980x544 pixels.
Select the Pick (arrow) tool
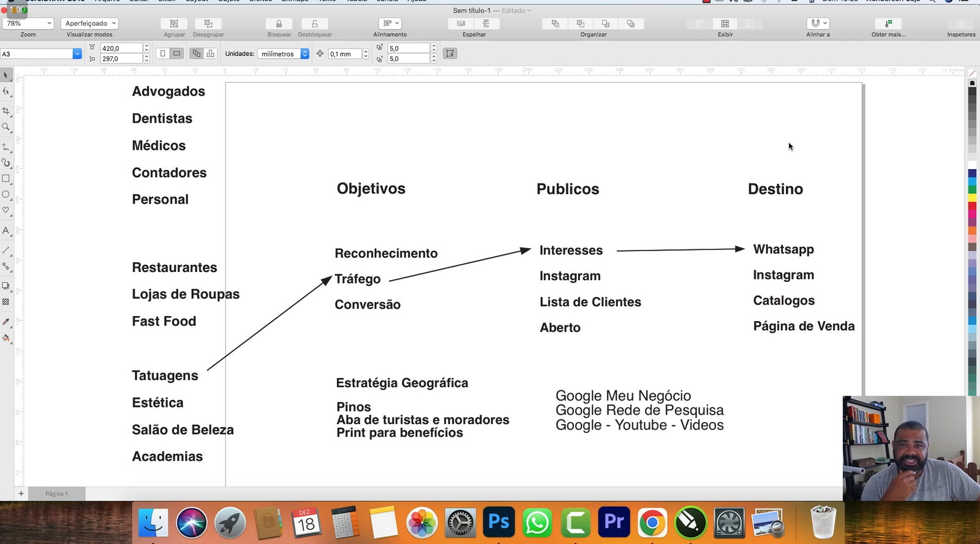(x=6, y=75)
